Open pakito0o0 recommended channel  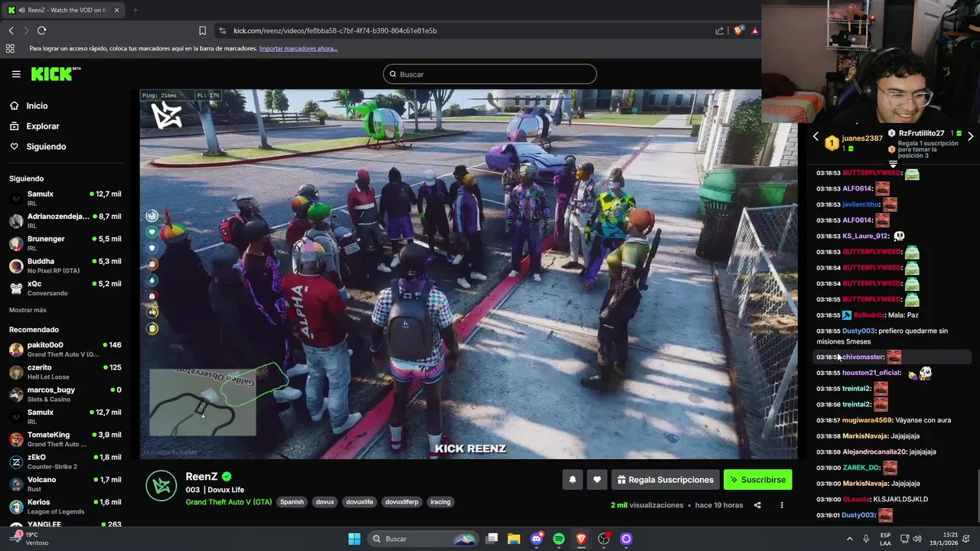[x=65, y=349]
